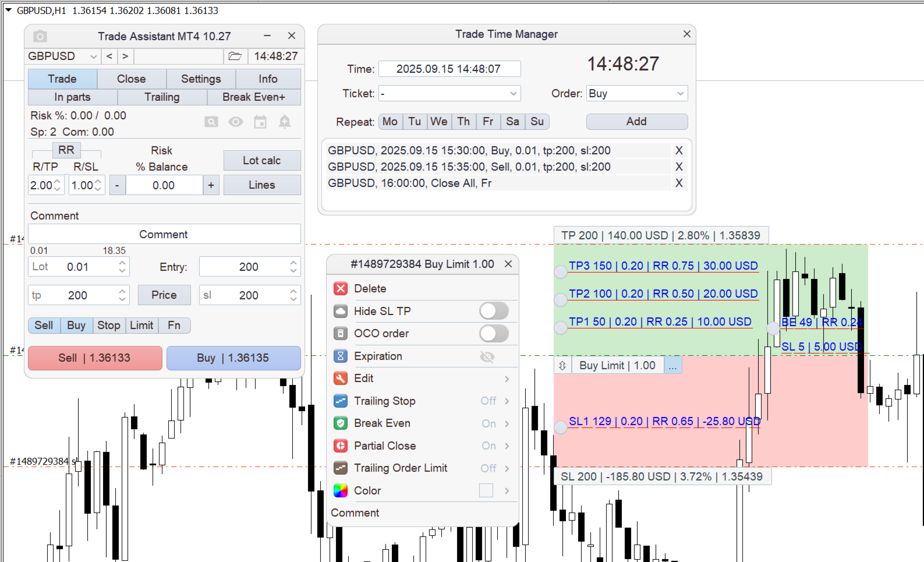
Task: Open the folder icon next to the clock
Action: pyautogui.click(x=235, y=56)
